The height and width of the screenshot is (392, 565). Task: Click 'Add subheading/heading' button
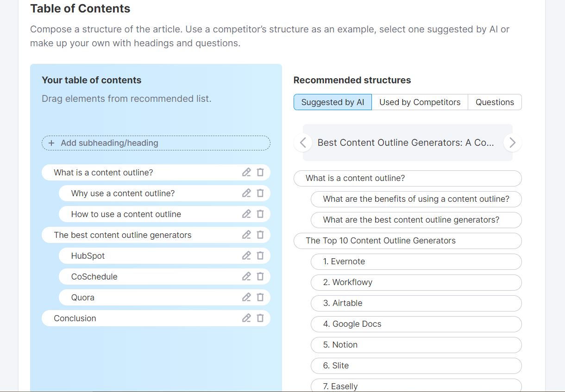tap(156, 143)
